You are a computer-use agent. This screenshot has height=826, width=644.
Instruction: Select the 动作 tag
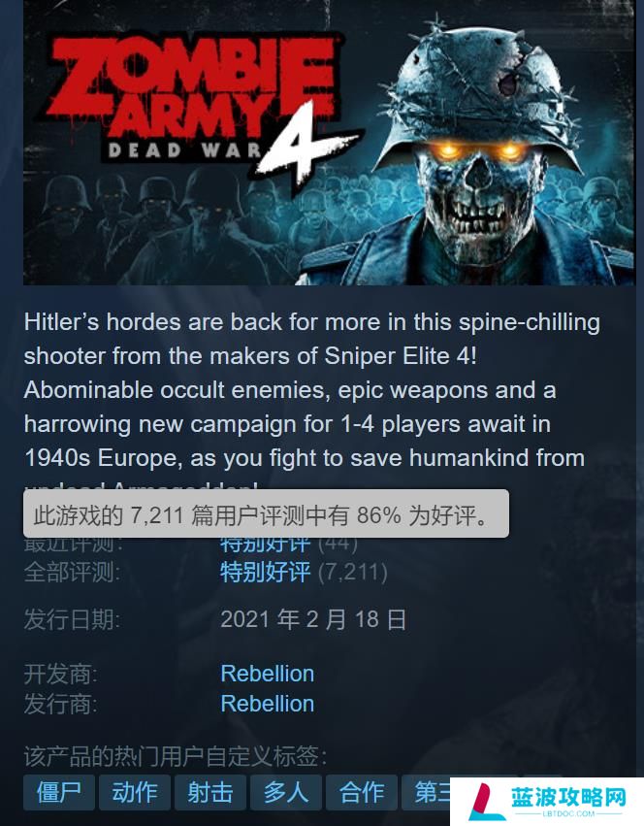click(135, 792)
